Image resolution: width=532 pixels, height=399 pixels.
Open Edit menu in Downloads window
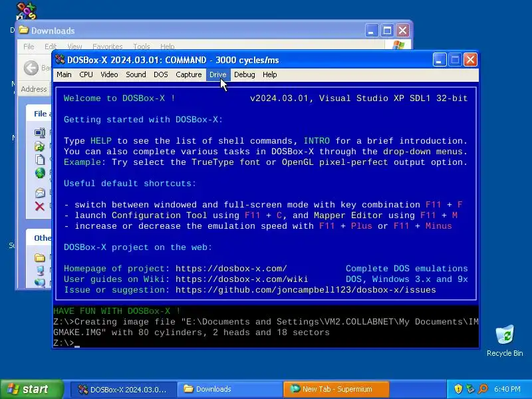[x=51, y=46]
